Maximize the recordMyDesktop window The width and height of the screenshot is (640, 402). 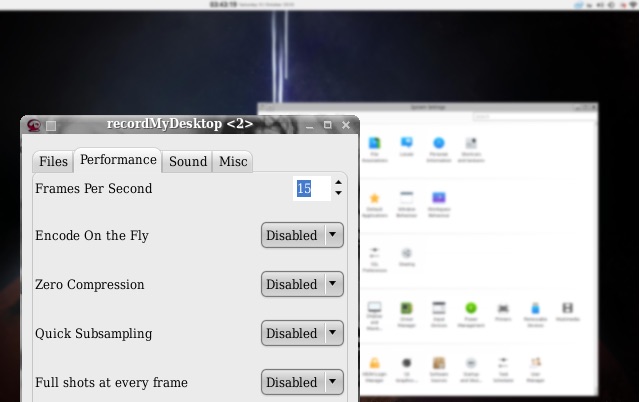[328, 125]
